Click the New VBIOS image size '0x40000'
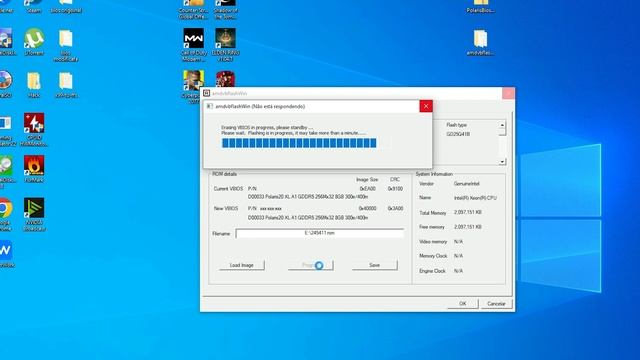The height and width of the screenshot is (360, 640). [367, 208]
